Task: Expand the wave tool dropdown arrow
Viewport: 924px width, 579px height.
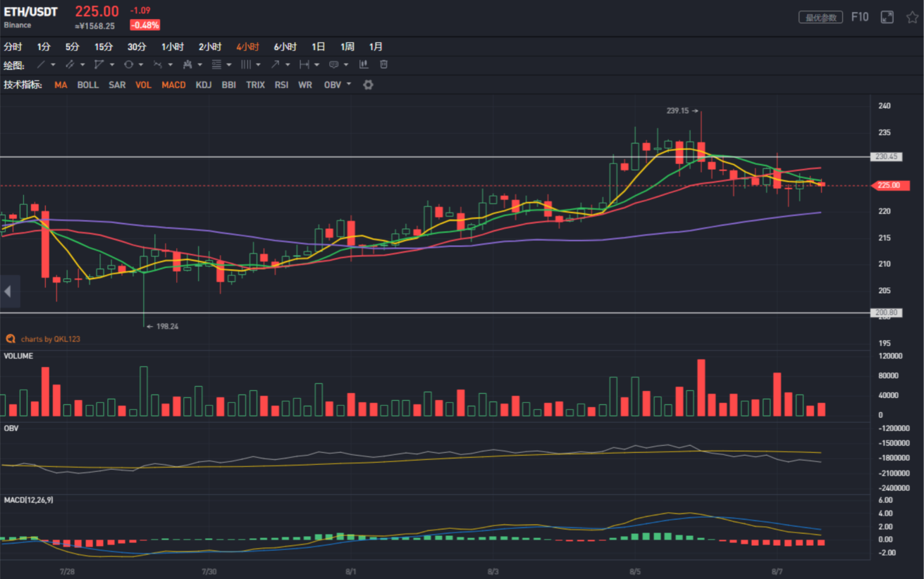Action: tap(171, 65)
